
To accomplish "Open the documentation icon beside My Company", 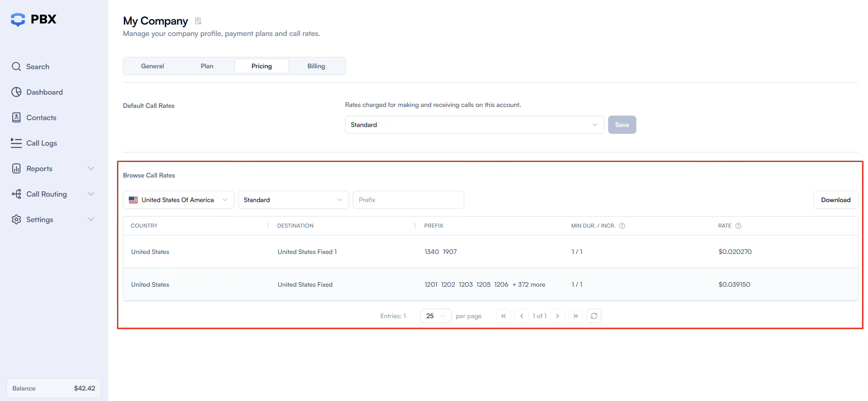I will tap(198, 21).
